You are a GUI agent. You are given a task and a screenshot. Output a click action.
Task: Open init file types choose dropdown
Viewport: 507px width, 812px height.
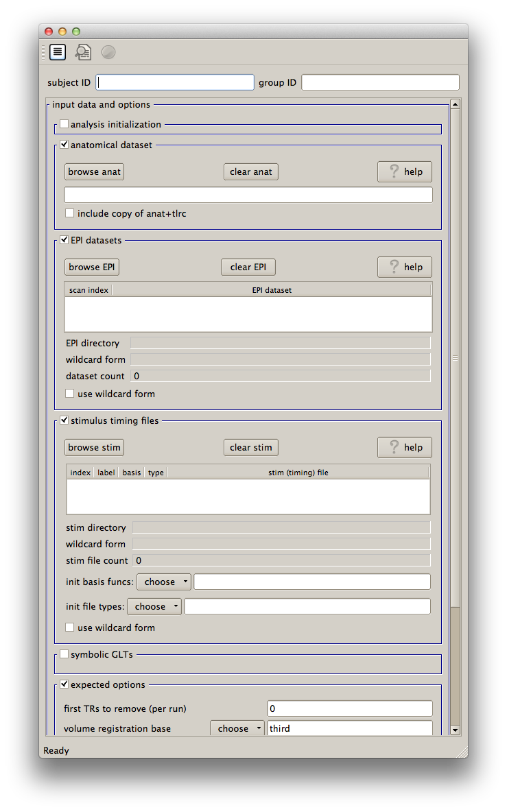click(155, 606)
